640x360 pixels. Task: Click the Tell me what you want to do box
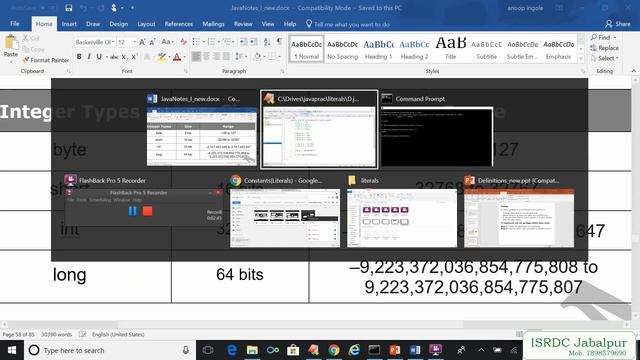click(348, 24)
